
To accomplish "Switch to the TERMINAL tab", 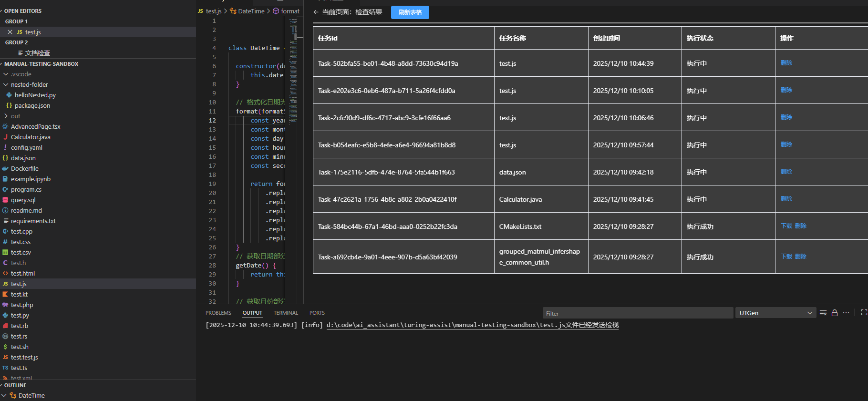I will click(x=286, y=313).
